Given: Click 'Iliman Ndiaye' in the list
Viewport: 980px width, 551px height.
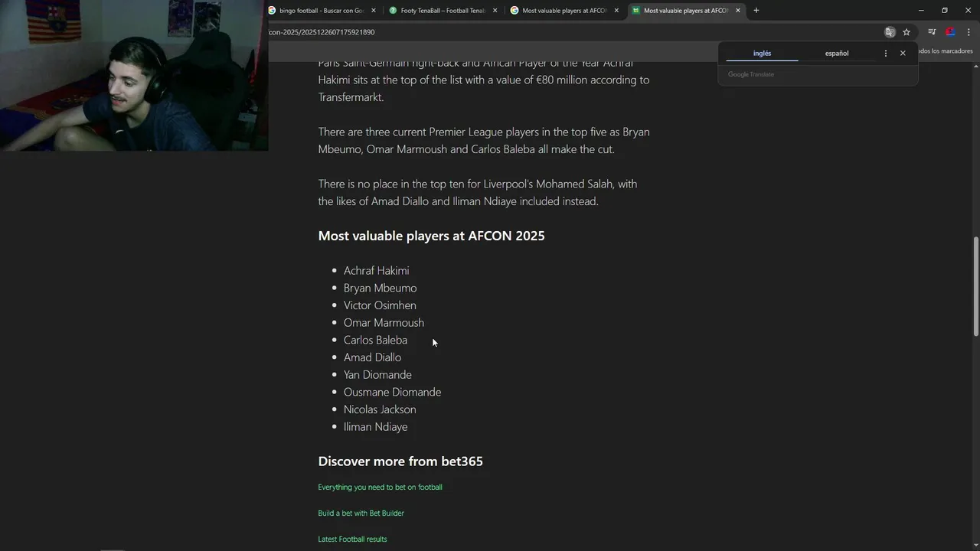Looking at the screenshot, I should tap(375, 427).
